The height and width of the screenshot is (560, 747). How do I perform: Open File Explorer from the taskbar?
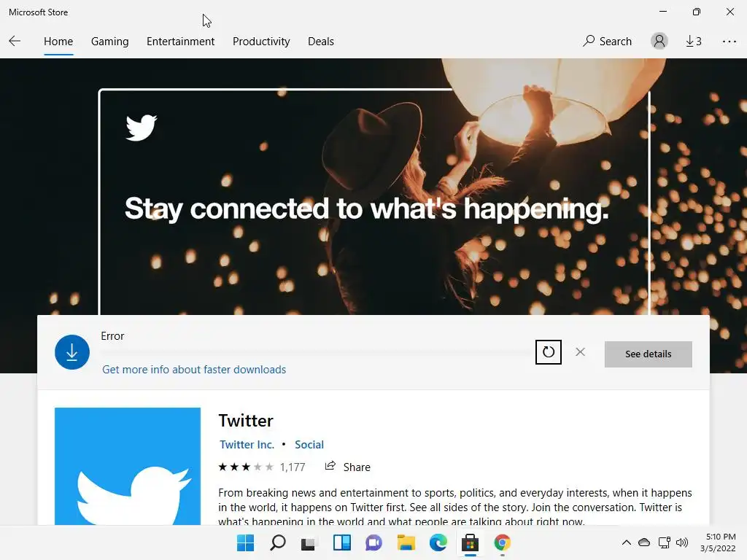pos(406,542)
